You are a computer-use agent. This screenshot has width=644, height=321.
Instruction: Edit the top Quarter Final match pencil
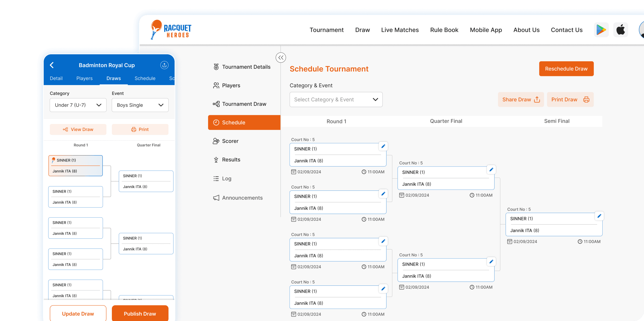click(491, 170)
